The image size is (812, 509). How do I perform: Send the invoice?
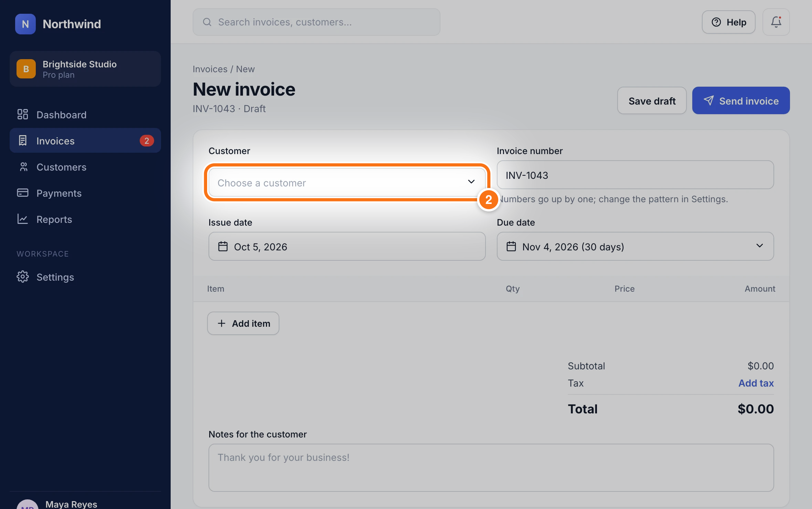click(741, 100)
